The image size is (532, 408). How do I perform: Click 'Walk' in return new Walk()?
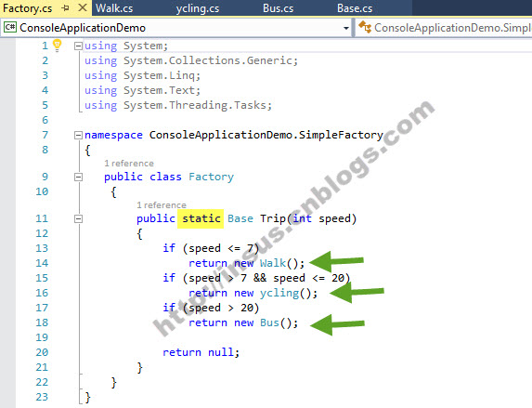(x=273, y=263)
